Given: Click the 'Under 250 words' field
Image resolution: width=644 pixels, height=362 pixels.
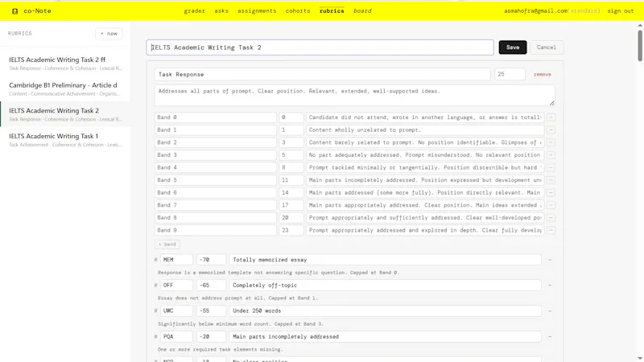Looking at the screenshot, I should click(x=386, y=311).
